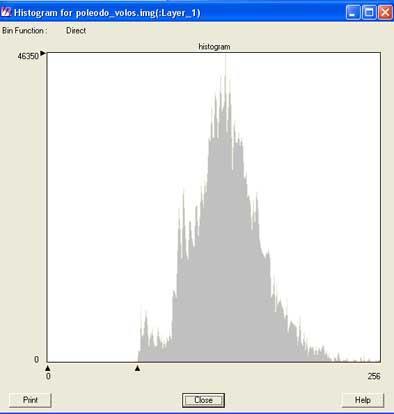The image size is (394, 414).
Task: Click the Print button
Action: pos(30,400)
